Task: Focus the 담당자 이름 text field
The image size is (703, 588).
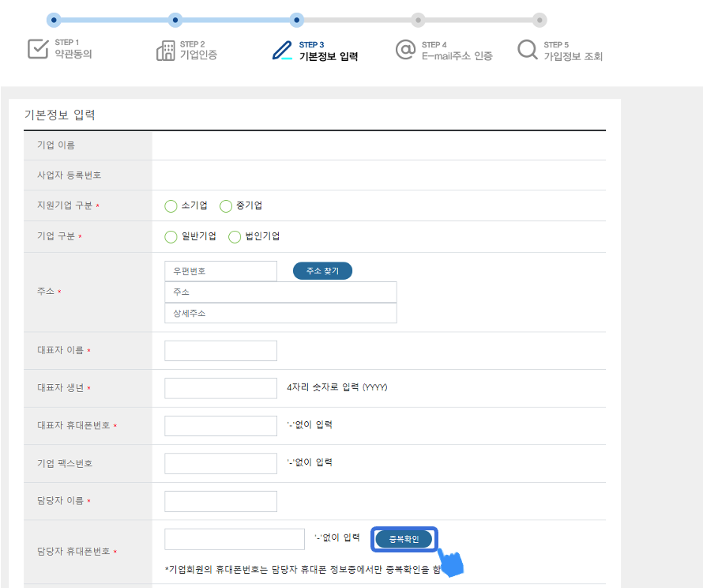Action: pyautogui.click(x=221, y=501)
